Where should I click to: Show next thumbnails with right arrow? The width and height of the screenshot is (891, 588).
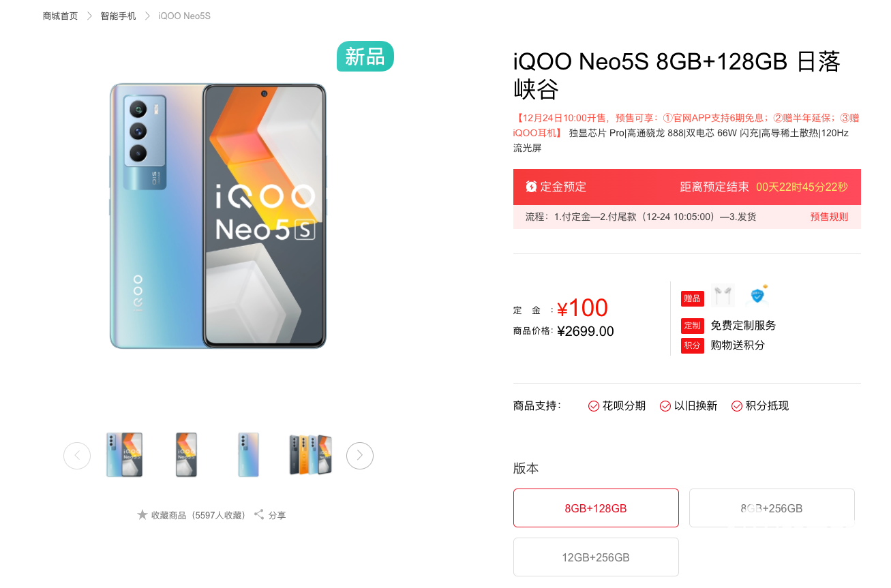[x=360, y=456]
